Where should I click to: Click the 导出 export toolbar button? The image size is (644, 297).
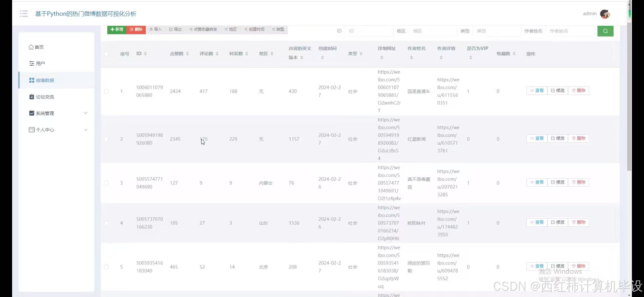click(x=175, y=29)
